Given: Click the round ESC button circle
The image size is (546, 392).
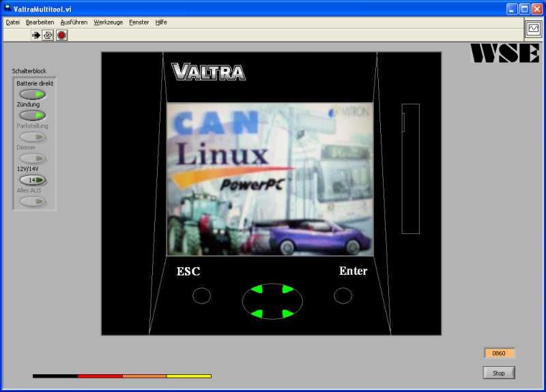Looking at the screenshot, I should (x=201, y=296).
